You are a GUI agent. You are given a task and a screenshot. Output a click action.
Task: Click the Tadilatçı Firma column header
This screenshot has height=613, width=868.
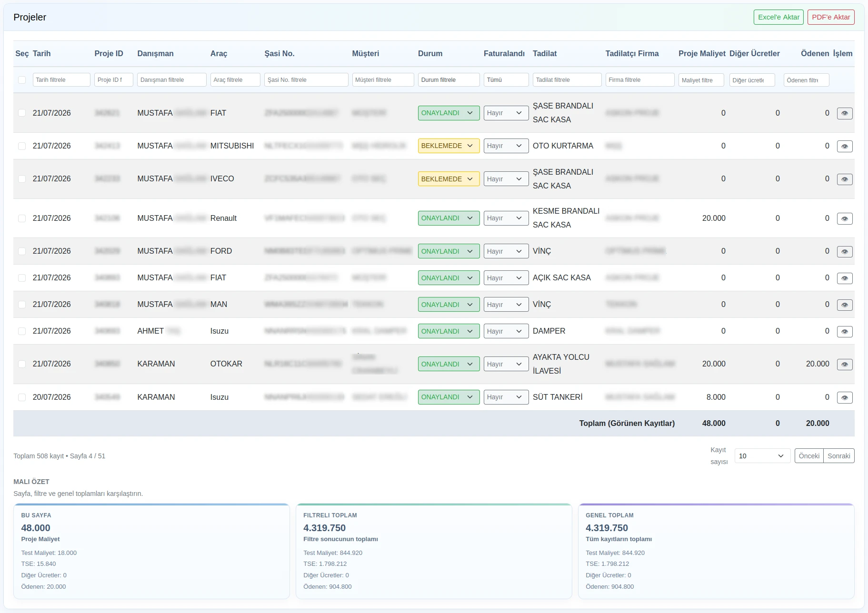click(632, 54)
